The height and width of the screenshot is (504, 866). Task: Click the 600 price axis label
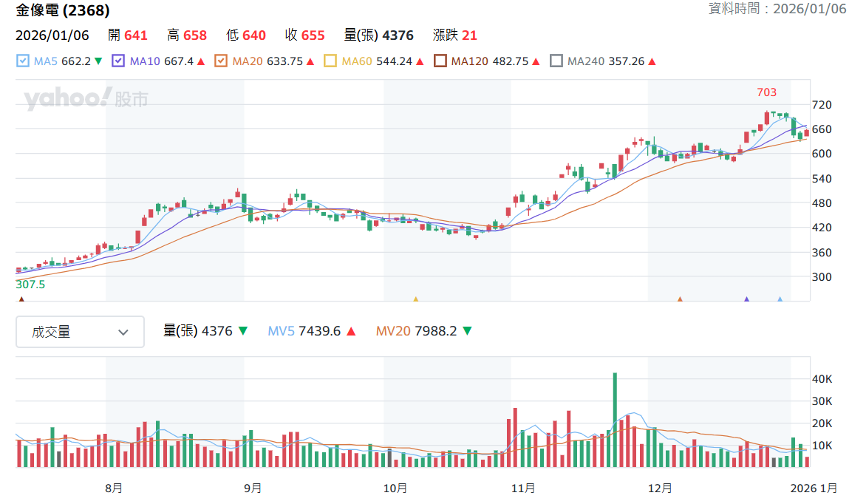pos(822,154)
